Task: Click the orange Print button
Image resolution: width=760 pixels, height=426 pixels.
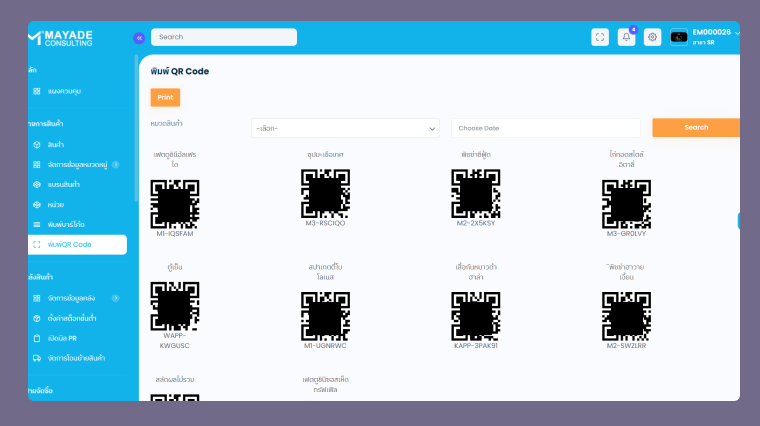Action: 165,97
